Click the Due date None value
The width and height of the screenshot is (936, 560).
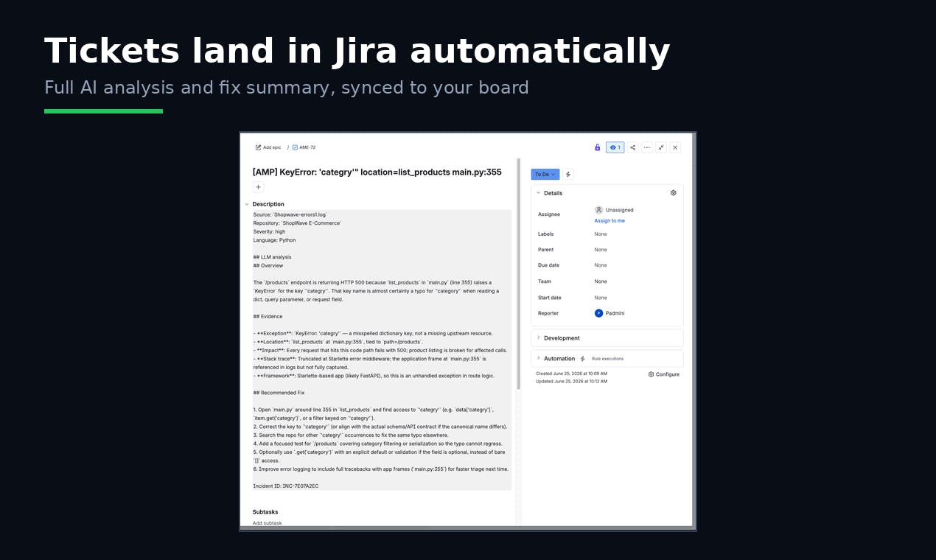[x=601, y=265]
